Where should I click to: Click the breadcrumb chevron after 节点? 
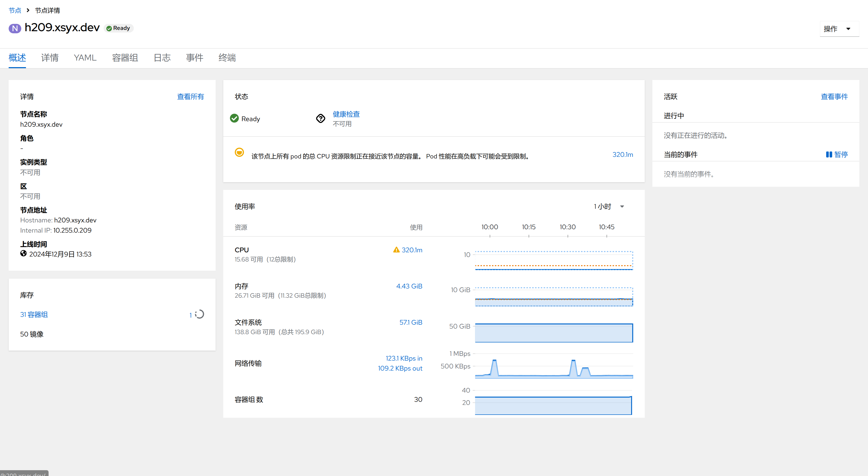coord(28,10)
